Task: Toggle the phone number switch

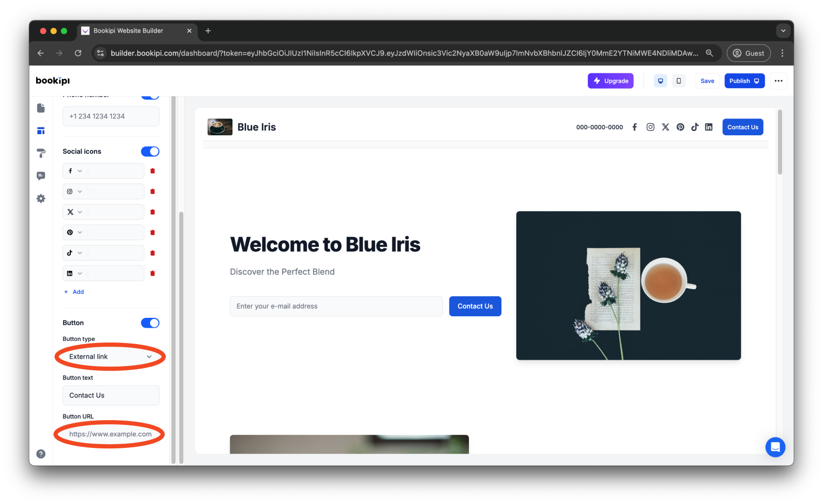Action: [x=150, y=97]
